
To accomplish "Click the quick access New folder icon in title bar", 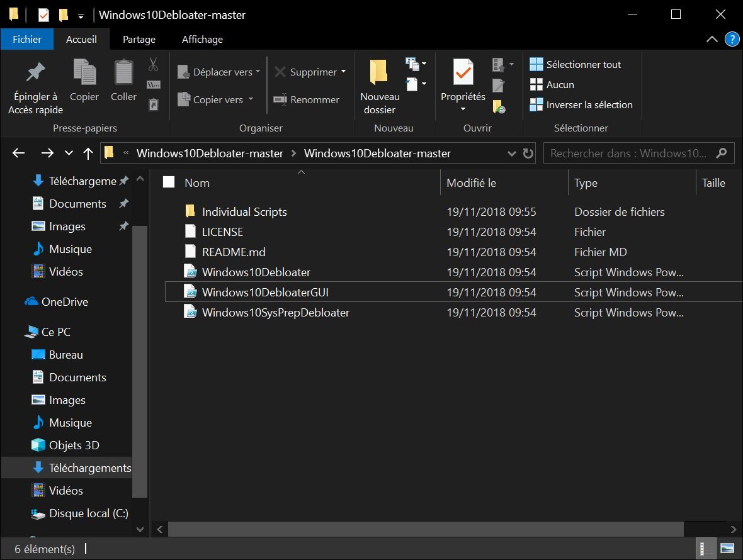I will tap(63, 15).
